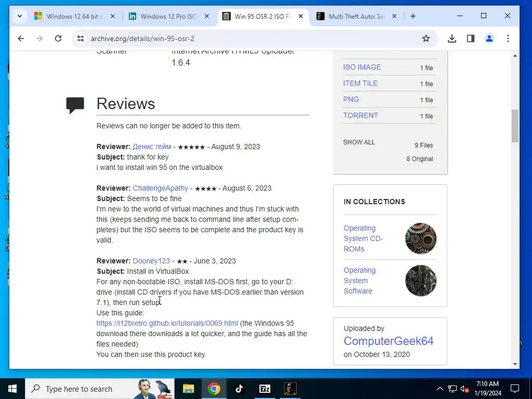The height and width of the screenshot is (399, 532).
Task: Switch to Multi Theft Auto tab
Action: point(356,16)
